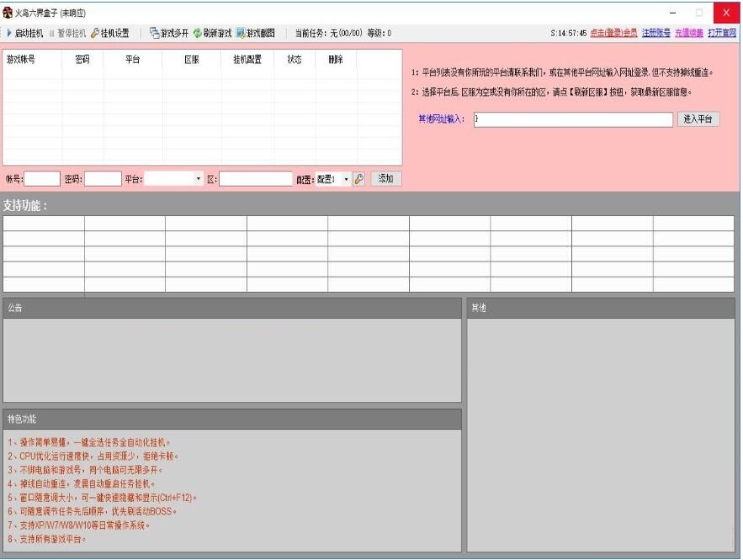The width and height of the screenshot is (743, 560).
Task: Open the 打开官网 link
Action: pyautogui.click(x=722, y=33)
